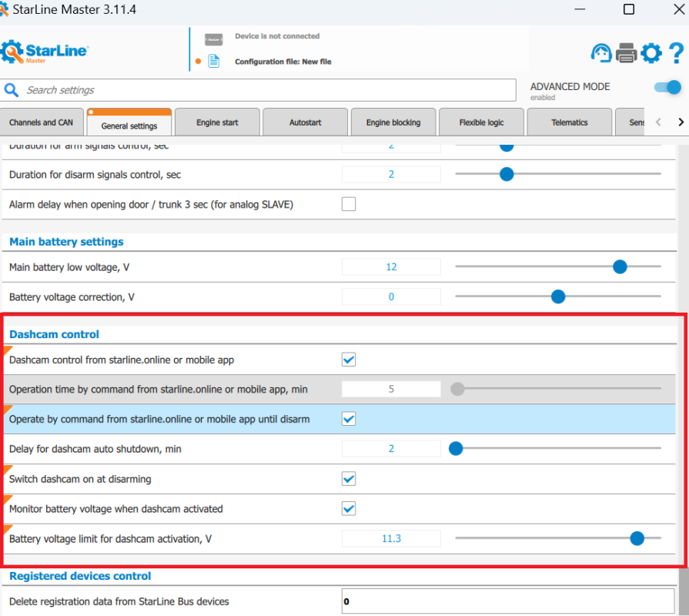
Task: Uncheck Monitor battery voltage when dashcam activated
Action: click(349, 509)
